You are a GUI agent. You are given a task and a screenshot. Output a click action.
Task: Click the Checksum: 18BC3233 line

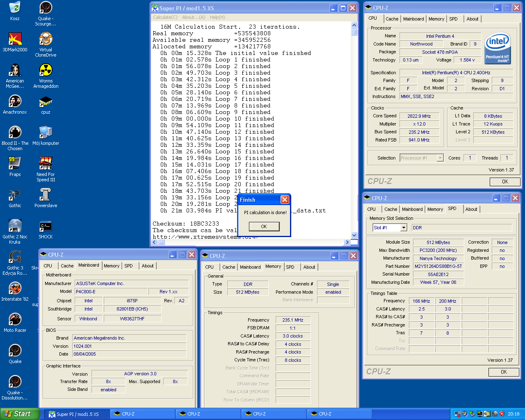coord(186,224)
